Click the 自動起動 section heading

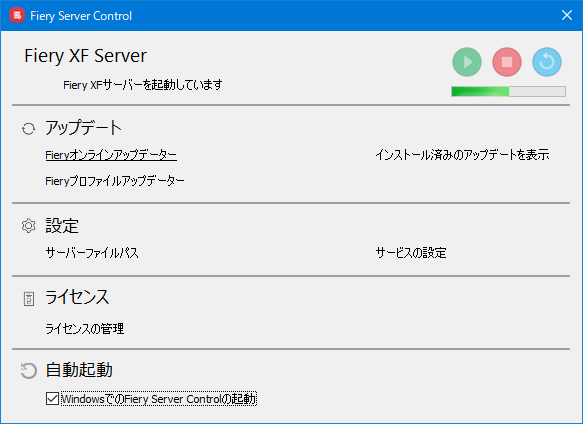click(x=79, y=370)
